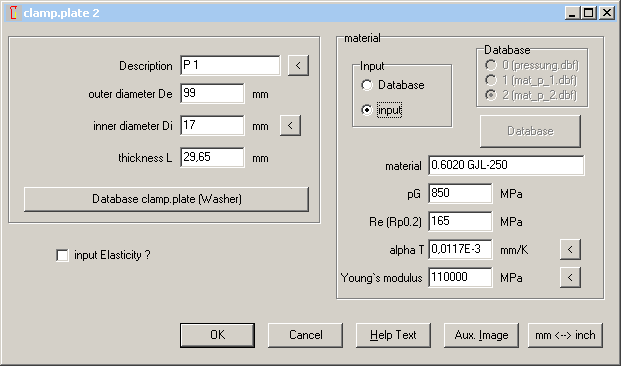Open Database clamp.plate (Washer) list
The height and width of the screenshot is (366, 621).
click(166, 199)
